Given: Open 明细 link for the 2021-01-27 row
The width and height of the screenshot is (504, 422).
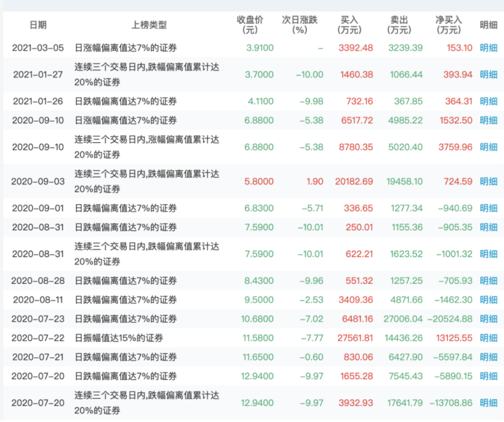Looking at the screenshot, I should 489,75.
